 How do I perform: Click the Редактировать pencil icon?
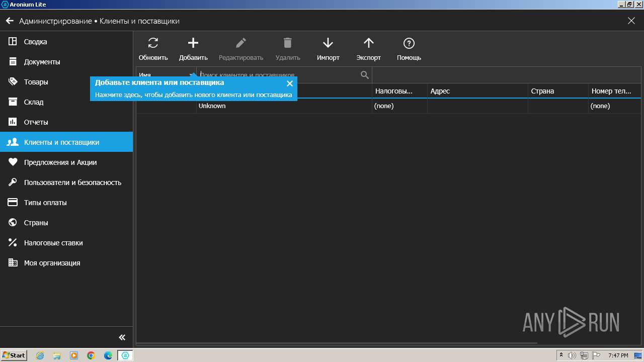point(241,43)
